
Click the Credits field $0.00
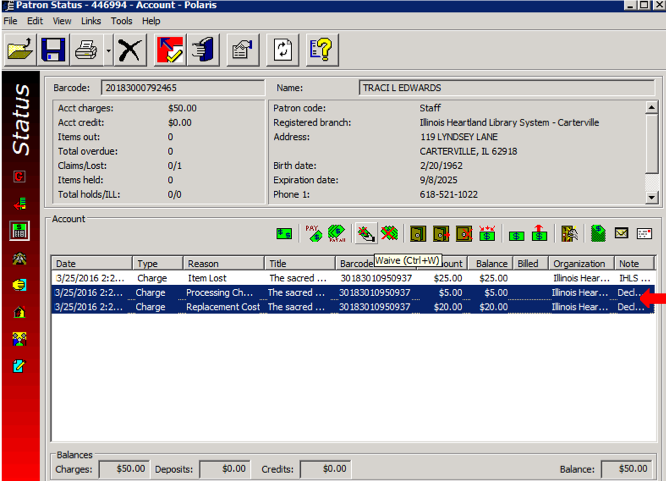(x=325, y=469)
